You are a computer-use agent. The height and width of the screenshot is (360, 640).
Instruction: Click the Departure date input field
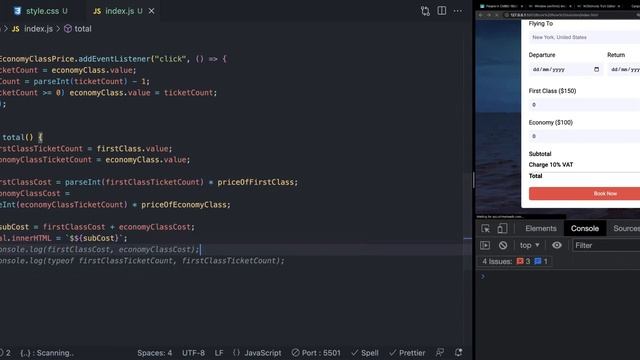point(565,69)
